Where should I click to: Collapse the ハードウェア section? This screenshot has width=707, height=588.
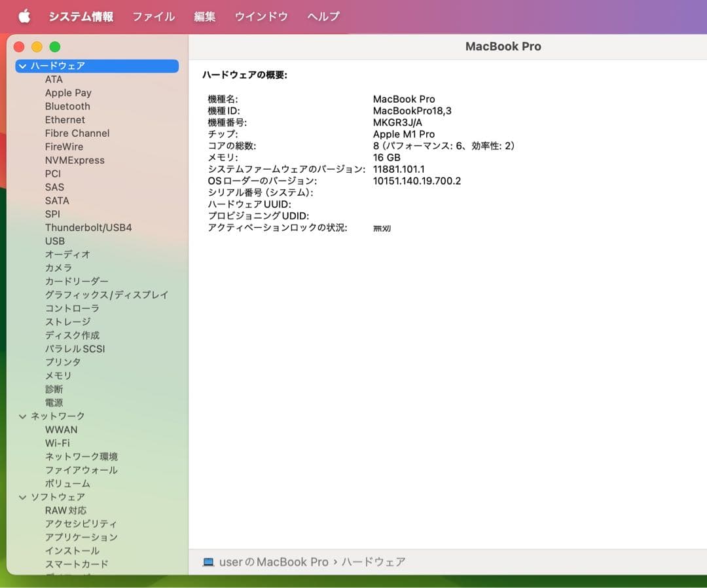(x=23, y=65)
